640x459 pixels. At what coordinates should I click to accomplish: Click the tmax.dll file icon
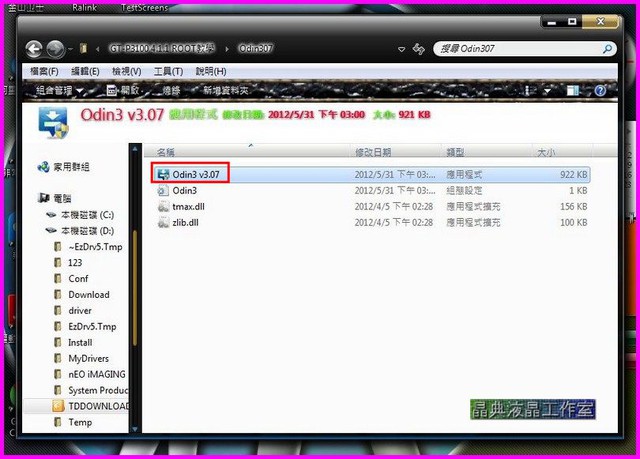[163, 206]
